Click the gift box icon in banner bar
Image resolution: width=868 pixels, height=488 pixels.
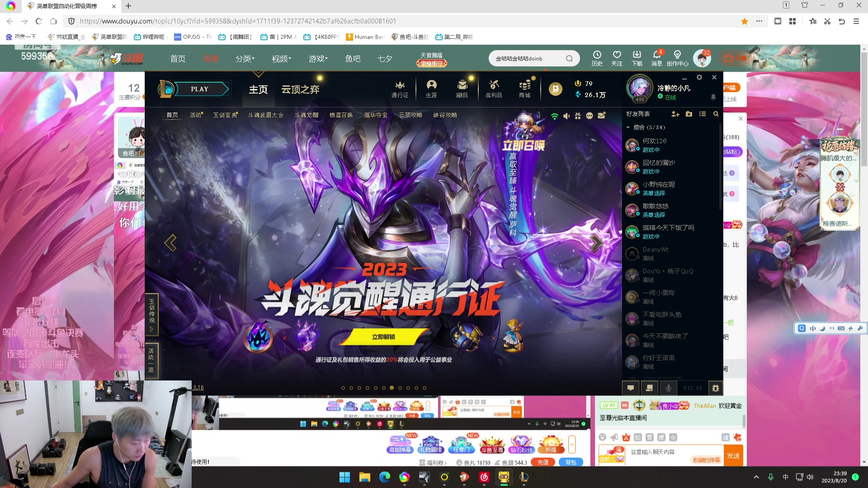click(578, 116)
